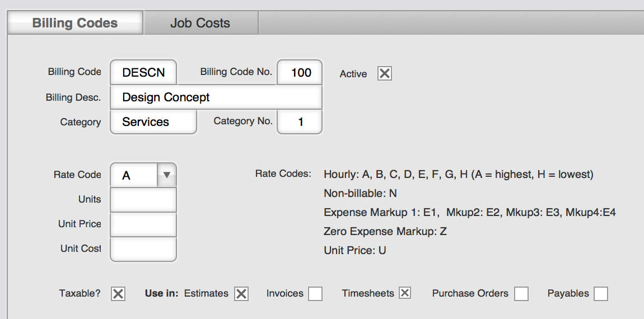The height and width of the screenshot is (319, 644).
Task: Open the Rate Code dropdown arrow
Action: tap(167, 175)
